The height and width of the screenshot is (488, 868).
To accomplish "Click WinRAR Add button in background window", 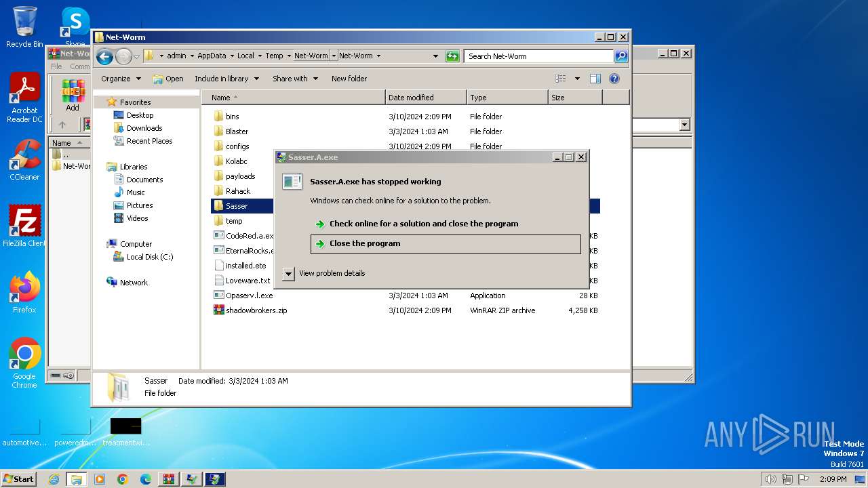I will point(73,96).
